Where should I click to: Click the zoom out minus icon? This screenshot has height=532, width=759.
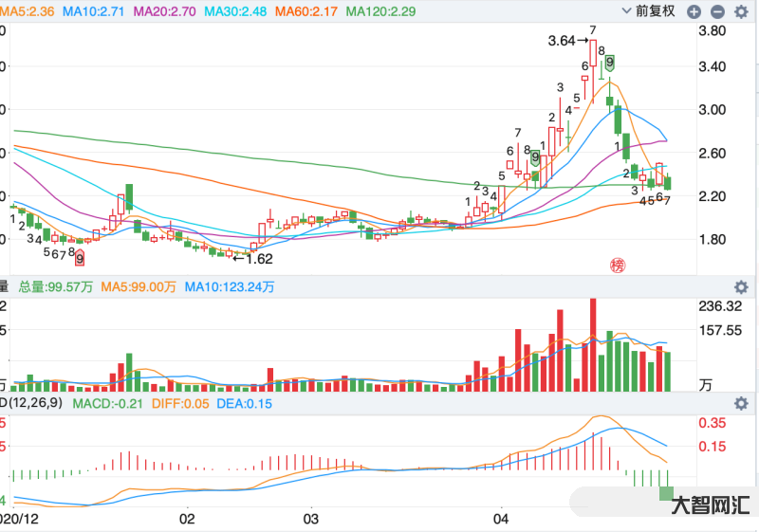point(716,11)
